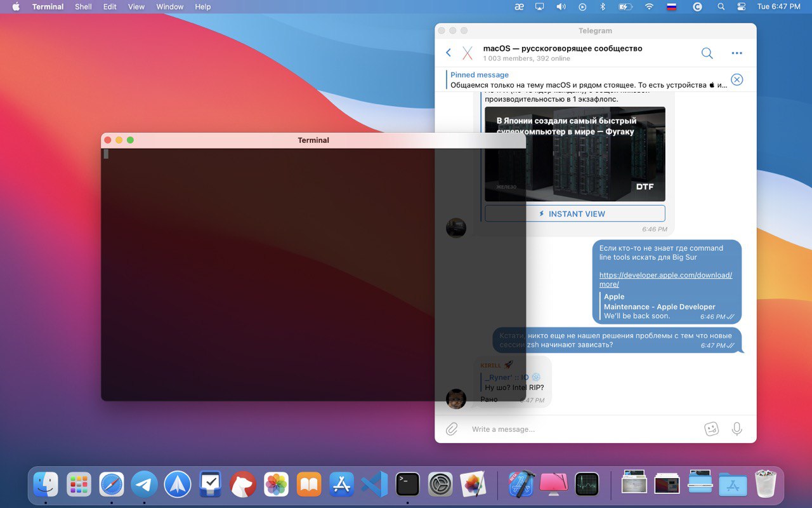
Task: Open the Edit menu
Action: pos(110,6)
